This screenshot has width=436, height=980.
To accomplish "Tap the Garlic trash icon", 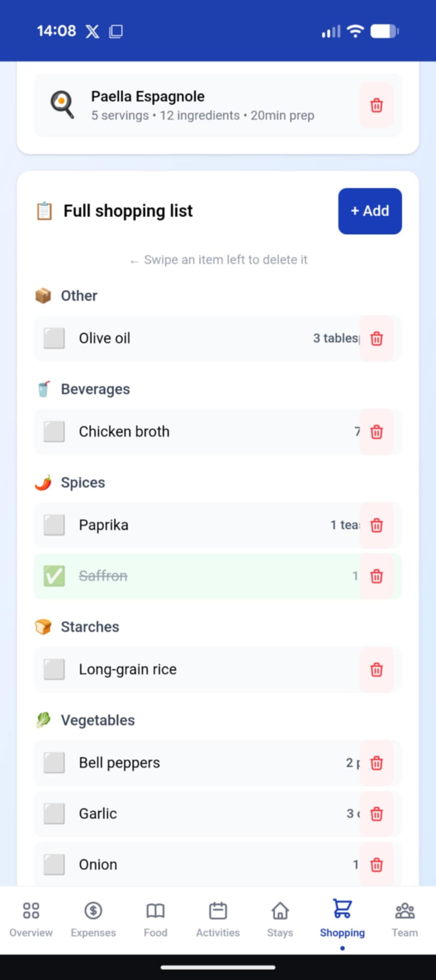I will point(376,813).
